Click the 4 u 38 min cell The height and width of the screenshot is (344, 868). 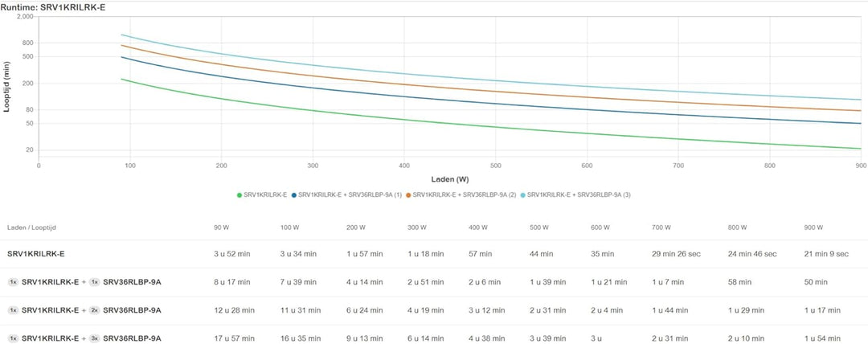pos(486,338)
